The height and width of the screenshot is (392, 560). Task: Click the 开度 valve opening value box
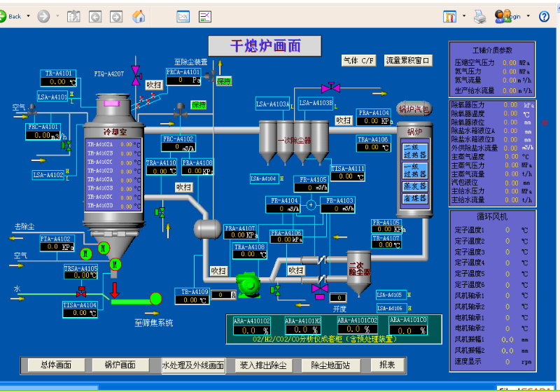click(x=337, y=297)
